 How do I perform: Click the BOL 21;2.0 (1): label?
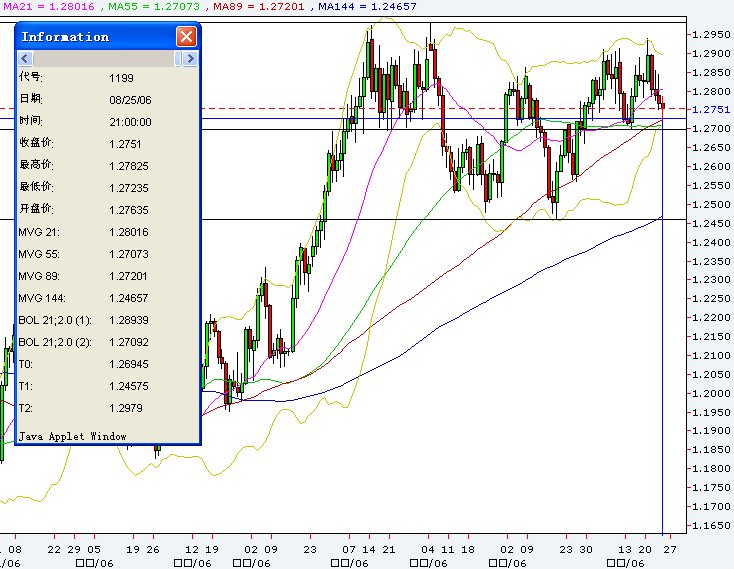coord(55,320)
